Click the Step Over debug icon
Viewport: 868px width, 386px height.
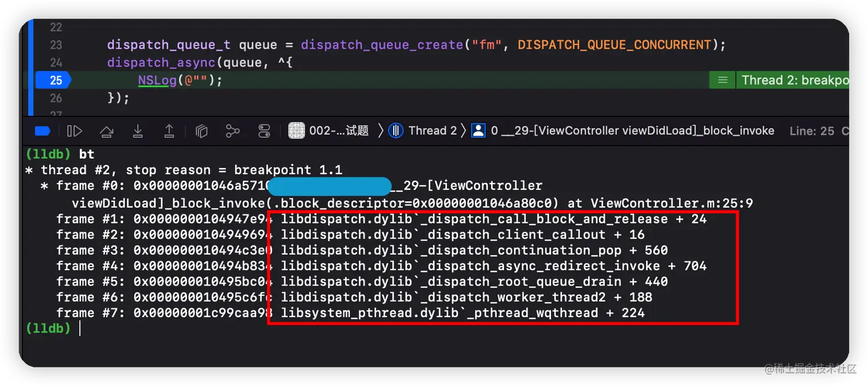tap(106, 131)
